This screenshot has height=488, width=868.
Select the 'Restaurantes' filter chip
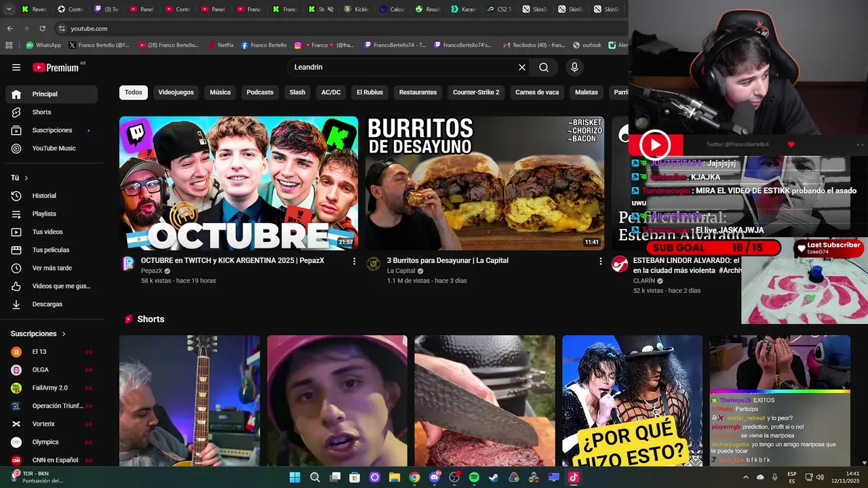click(418, 92)
